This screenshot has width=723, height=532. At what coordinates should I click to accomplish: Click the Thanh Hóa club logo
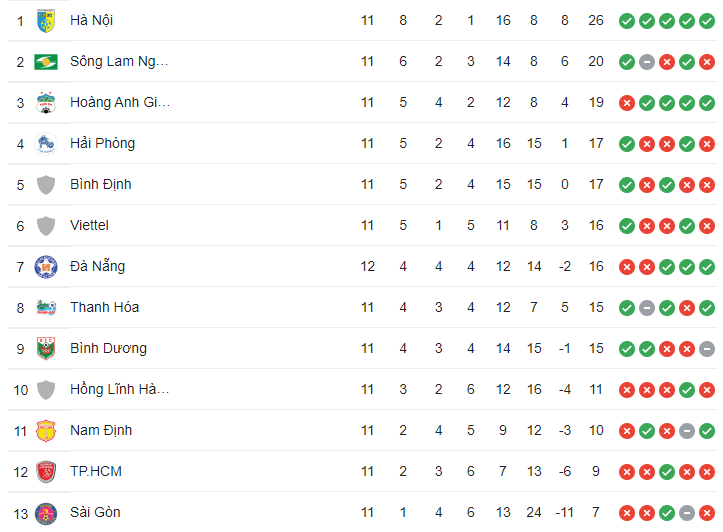click(x=46, y=307)
